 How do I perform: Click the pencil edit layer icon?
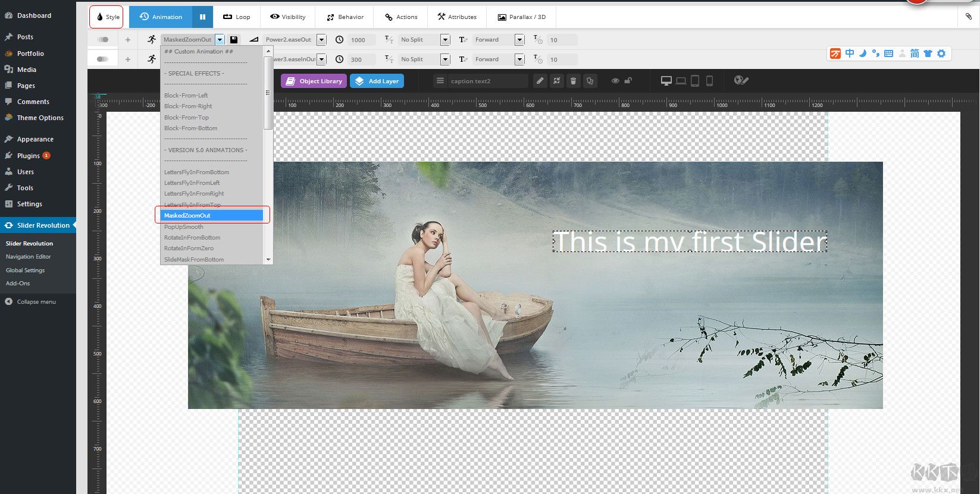540,81
